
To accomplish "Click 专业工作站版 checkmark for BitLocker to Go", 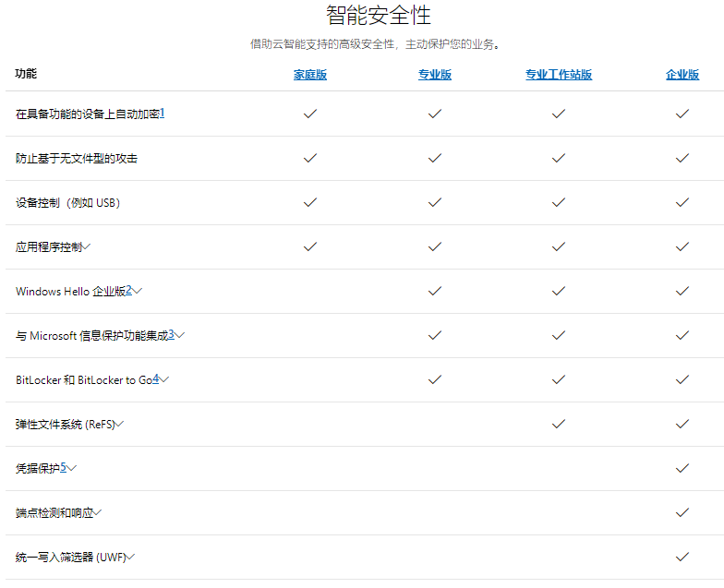I will point(558,379).
